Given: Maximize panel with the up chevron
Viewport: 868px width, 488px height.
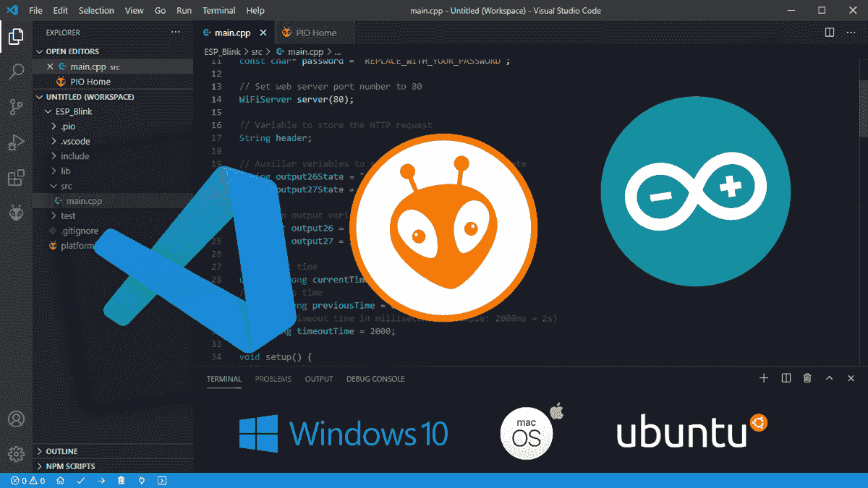Looking at the screenshot, I should click(830, 378).
